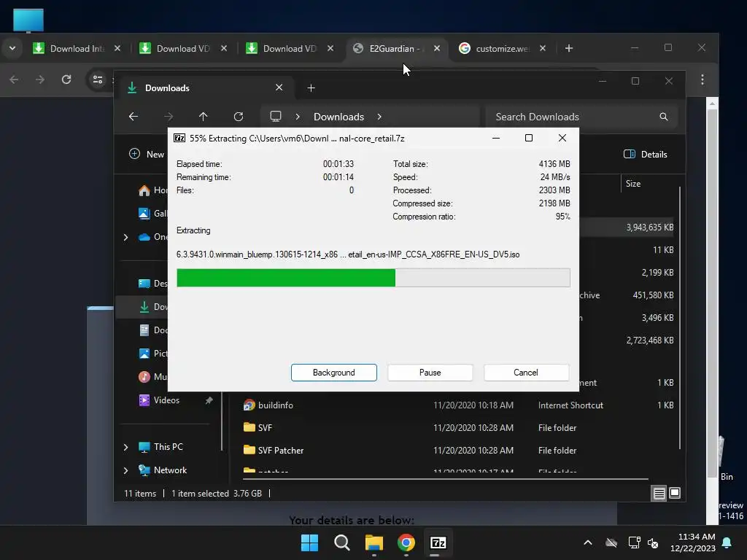The height and width of the screenshot is (560, 747).
Task: Open File Explorer from taskbar
Action: click(x=374, y=542)
